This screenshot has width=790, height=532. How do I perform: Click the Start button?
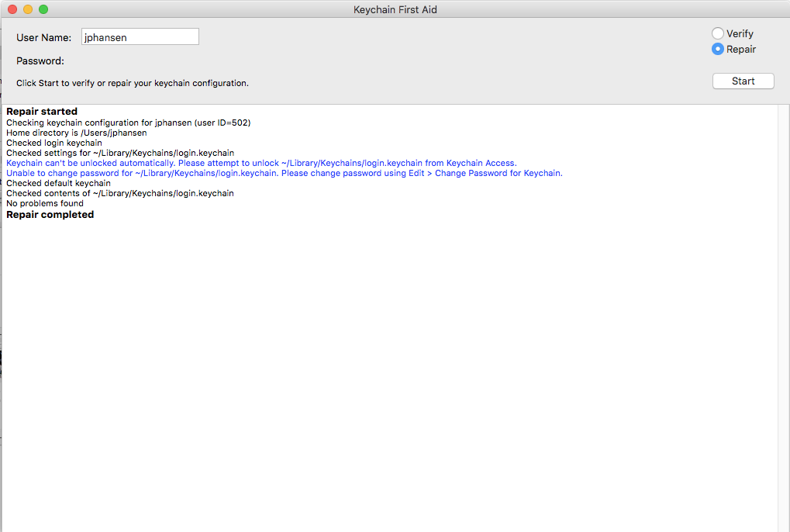[743, 81]
